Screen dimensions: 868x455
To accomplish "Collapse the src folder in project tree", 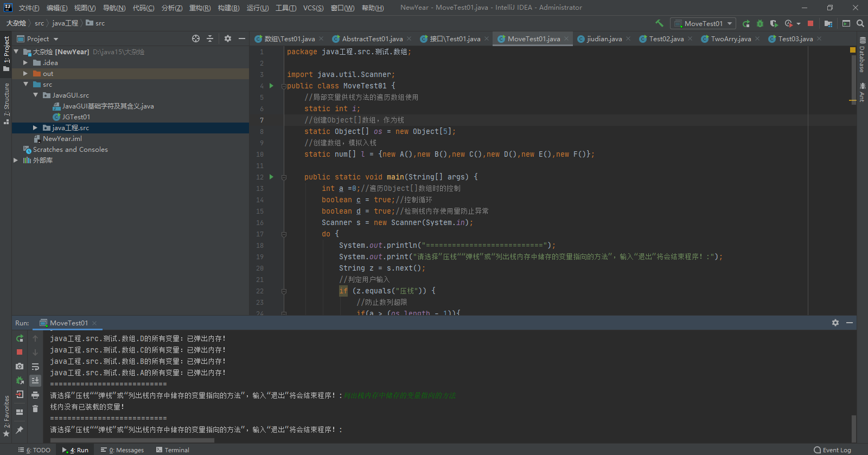I will click(x=25, y=85).
